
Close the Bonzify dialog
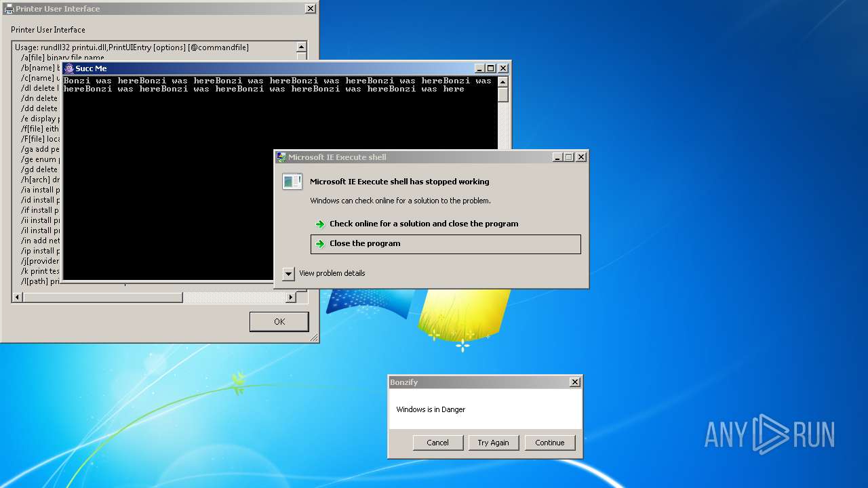click(x=575, y=382)
